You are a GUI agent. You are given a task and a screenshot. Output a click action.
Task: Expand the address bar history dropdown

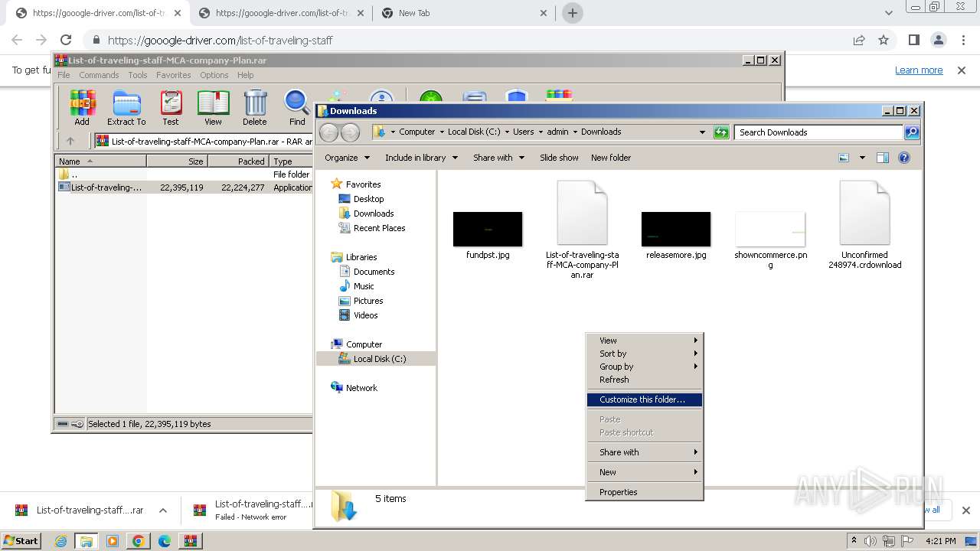click(x=702, y=132)
